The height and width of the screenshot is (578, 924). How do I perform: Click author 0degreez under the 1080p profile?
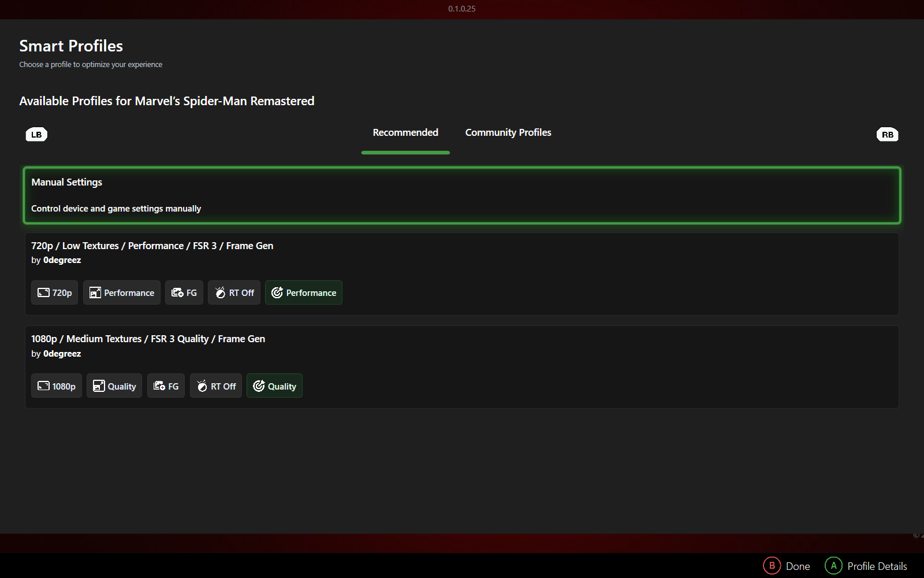pos(62,354)
